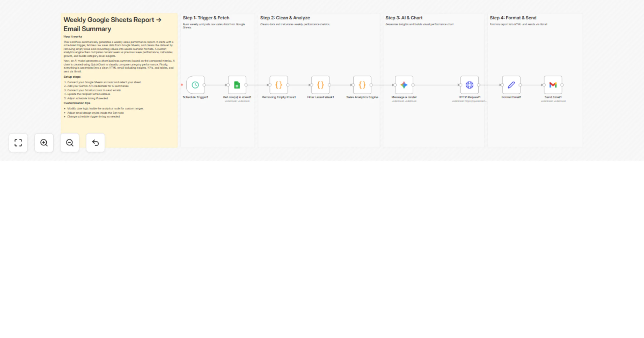Zoom out of the canvas

70,143
